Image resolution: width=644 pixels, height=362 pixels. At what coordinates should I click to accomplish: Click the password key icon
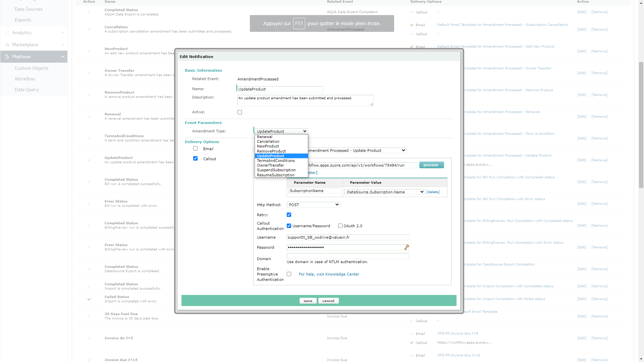click(407, 247)
